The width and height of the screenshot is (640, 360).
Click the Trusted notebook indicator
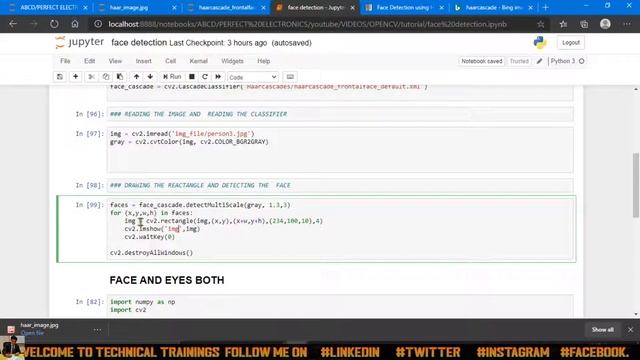519,61
